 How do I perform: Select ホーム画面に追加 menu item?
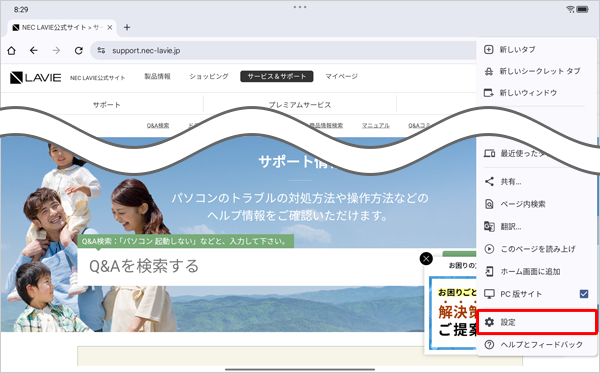click(536, 272)
